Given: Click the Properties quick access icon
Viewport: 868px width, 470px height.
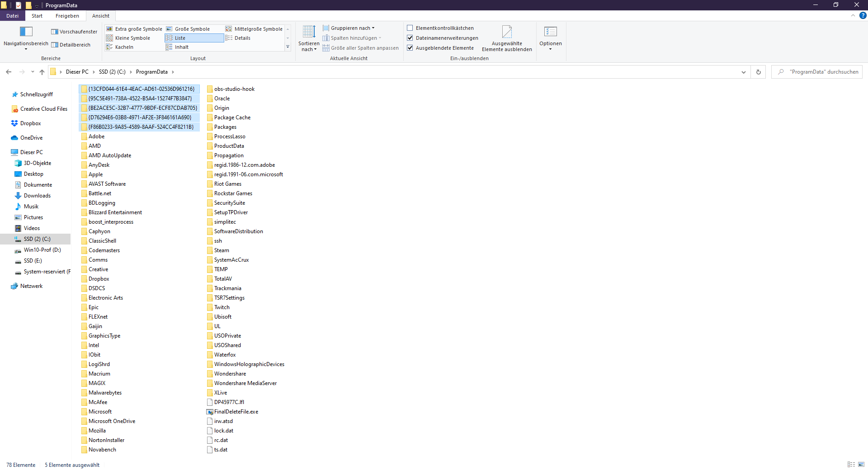Looking at the screenshot, I should 19,5.
